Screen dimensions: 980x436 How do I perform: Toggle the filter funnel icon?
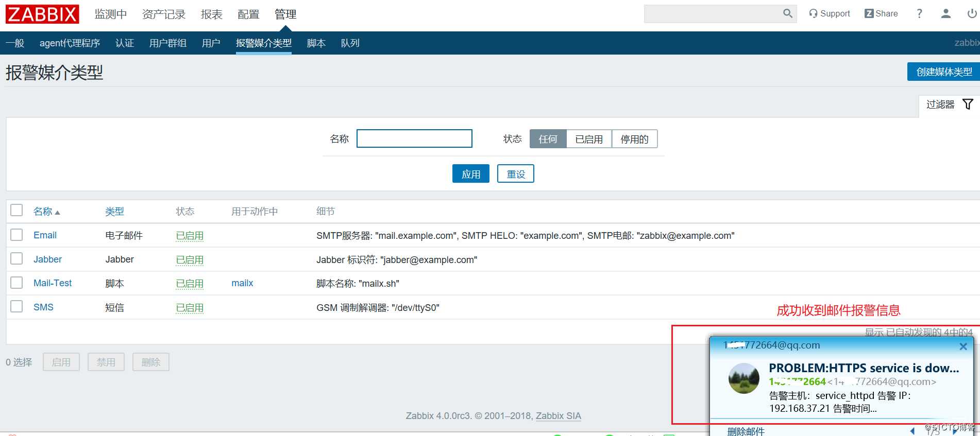968,104
